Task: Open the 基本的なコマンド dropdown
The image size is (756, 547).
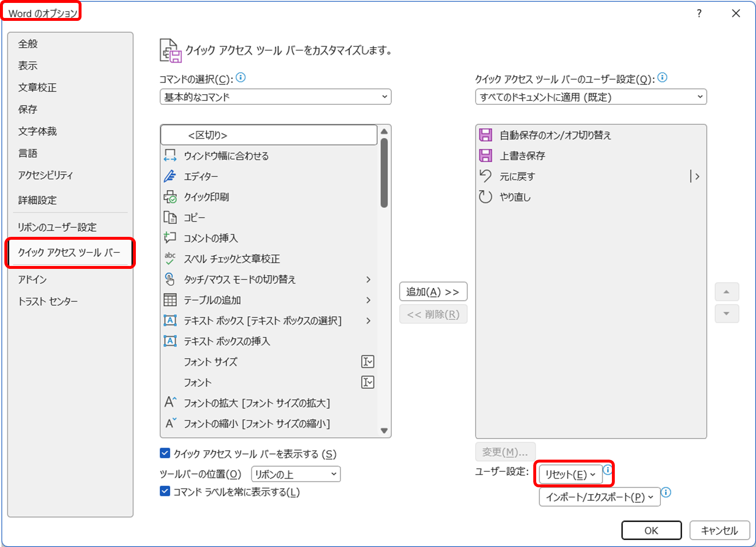Action: coord(275,97)
